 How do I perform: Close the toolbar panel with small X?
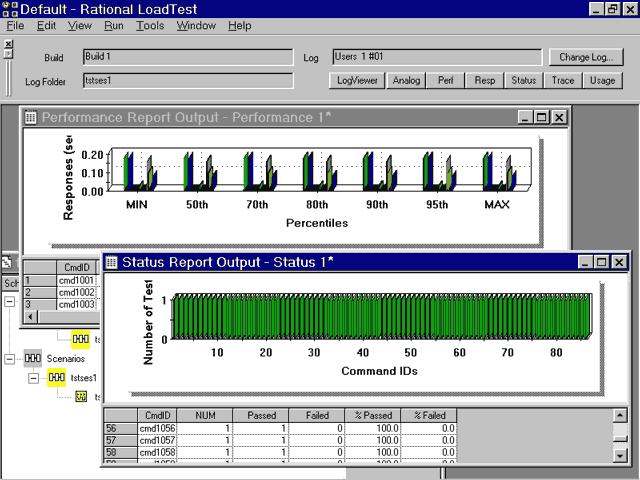[9, 44]
